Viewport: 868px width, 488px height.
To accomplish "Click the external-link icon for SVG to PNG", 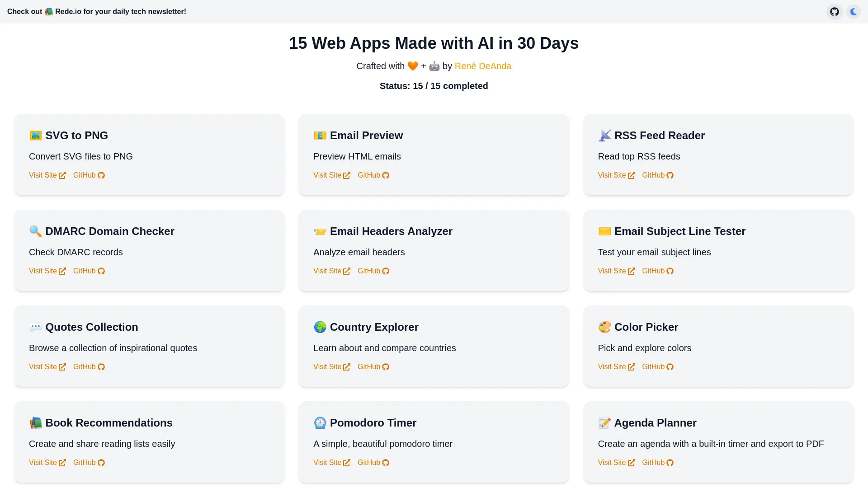I will [62, 175].
